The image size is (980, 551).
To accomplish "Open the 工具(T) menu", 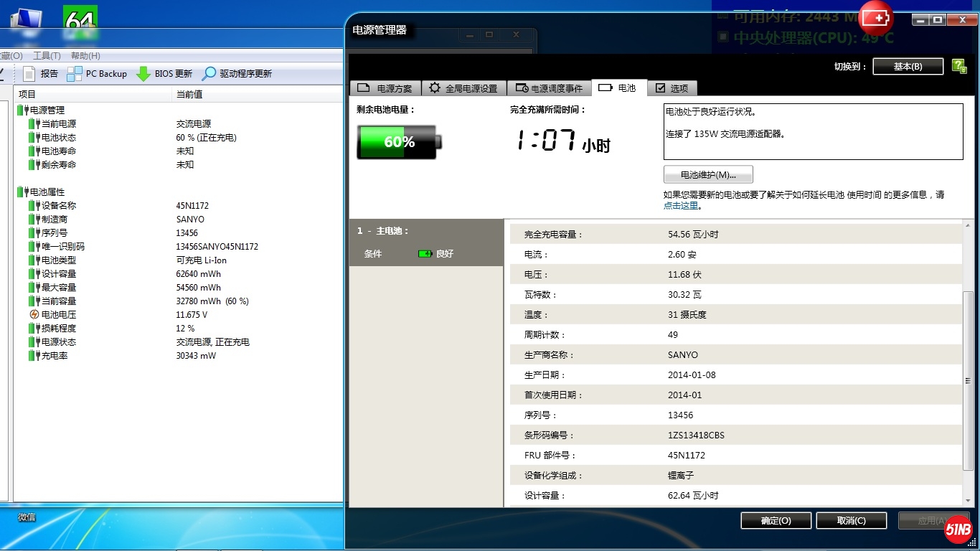I will pos(47,55).
